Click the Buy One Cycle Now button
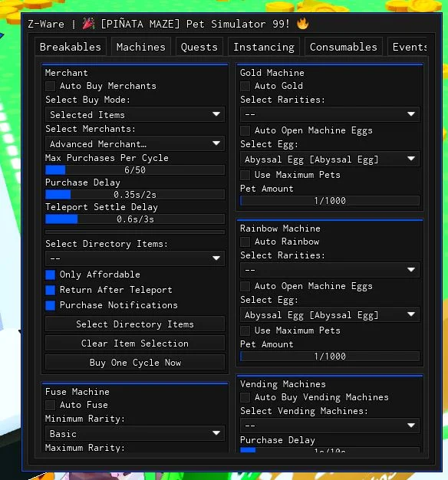This screenshot has height=480, width=448. (x=135, y=363)
